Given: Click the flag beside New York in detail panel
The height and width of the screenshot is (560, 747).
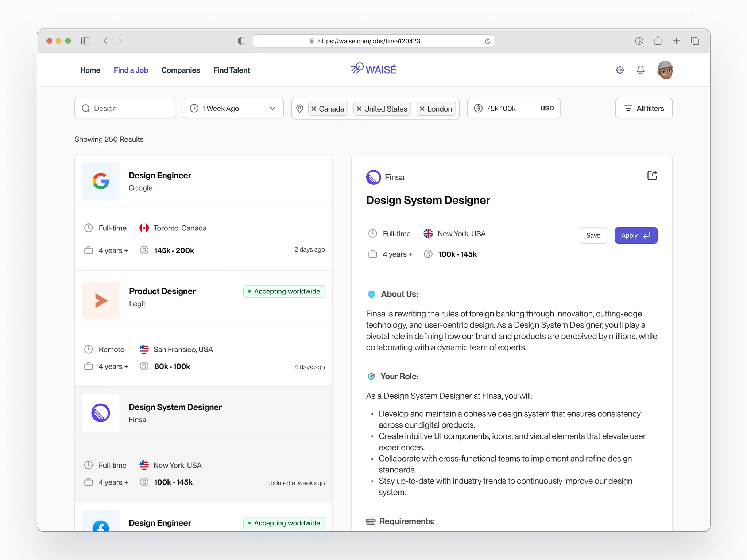Looking at the screenshot, I should [428, 234].
